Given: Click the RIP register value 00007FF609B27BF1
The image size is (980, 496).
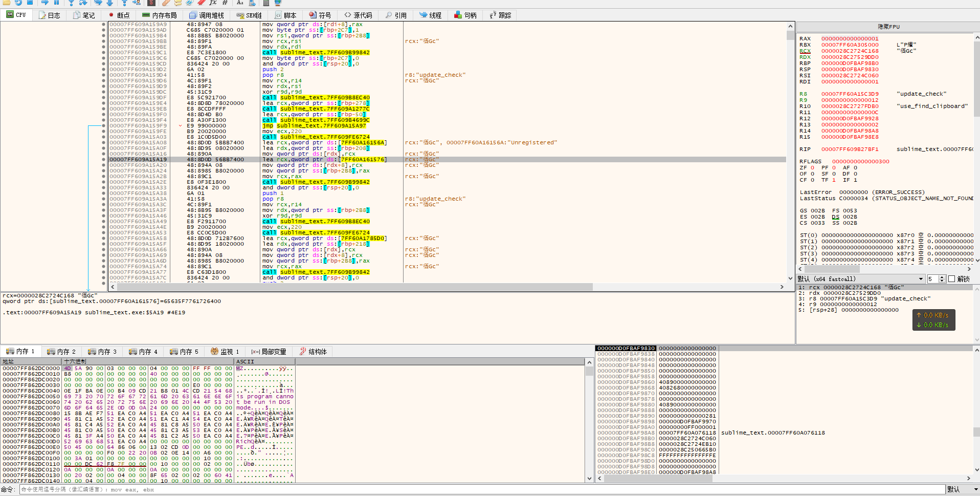Looking at the screenshot, I should pos(850,149).
